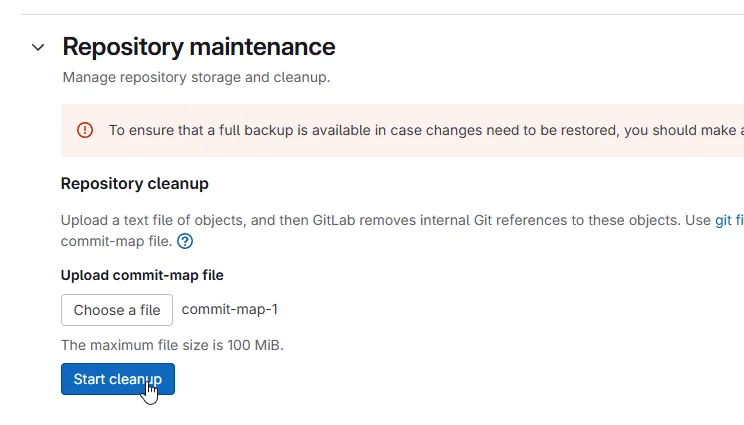Collapse the Repository maintenance section chevron

pos(38,47)
